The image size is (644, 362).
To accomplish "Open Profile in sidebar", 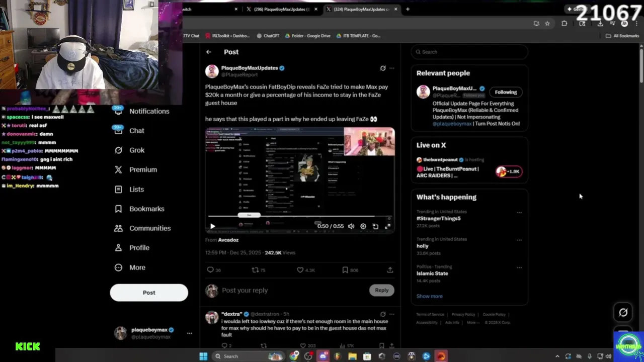I will click(132, 248).
